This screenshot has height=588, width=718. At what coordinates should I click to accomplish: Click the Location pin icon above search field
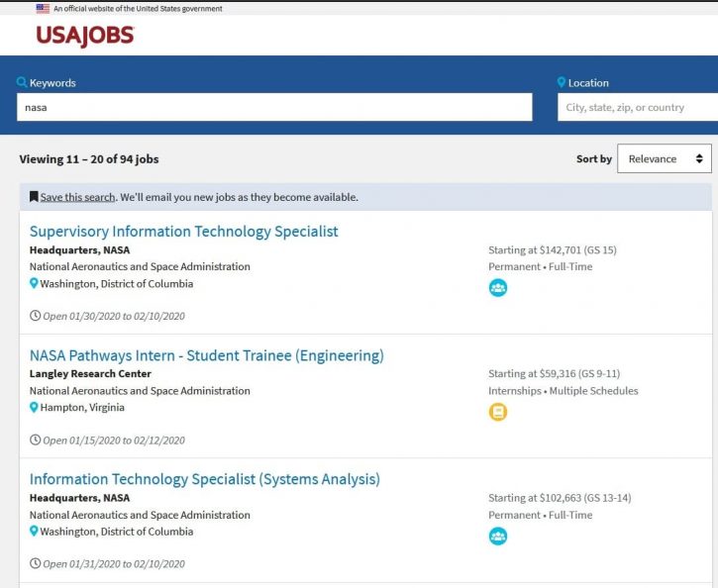[562, 83]
